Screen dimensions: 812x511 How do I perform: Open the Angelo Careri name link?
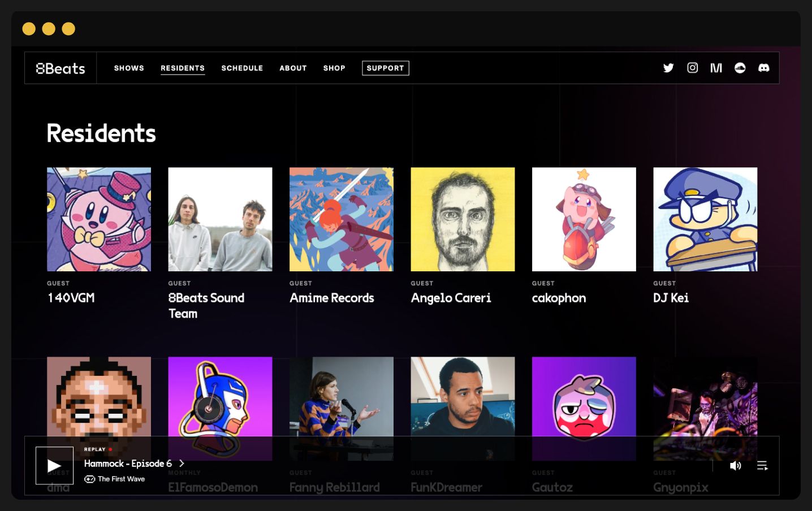[451, 298]
